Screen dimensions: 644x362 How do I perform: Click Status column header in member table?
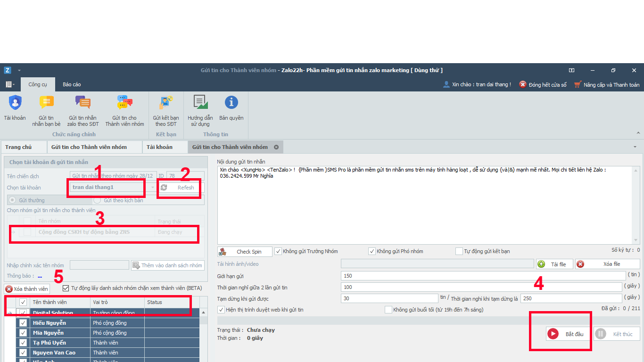click(x=172, y=302)
